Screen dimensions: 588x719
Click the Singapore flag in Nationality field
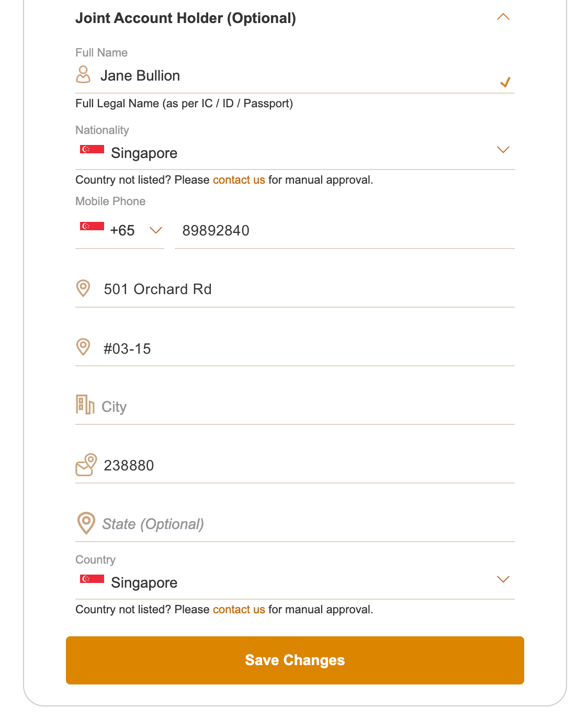pos(92,150)
